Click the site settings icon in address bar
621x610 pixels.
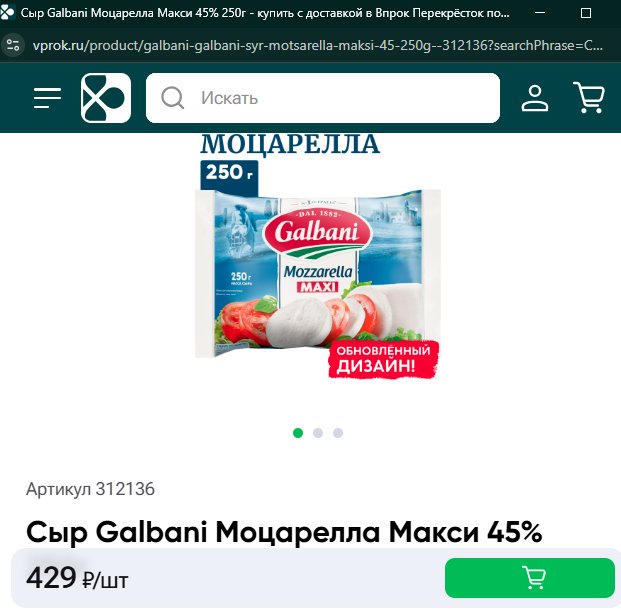(13, 45)
